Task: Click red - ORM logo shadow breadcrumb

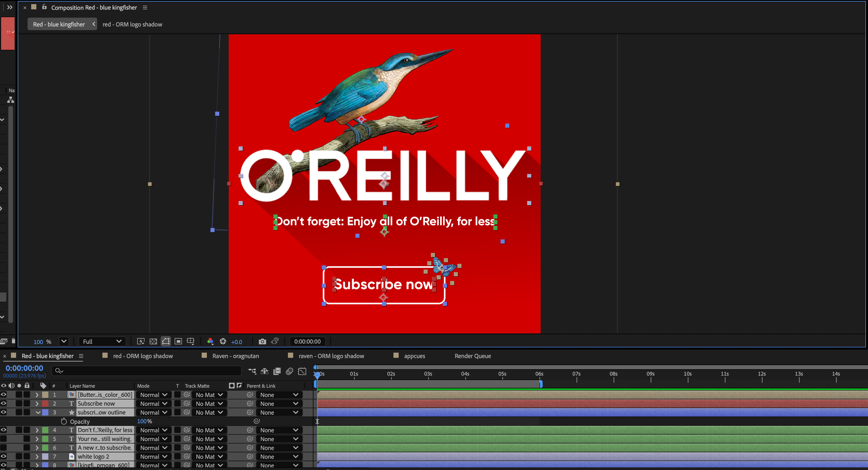Action: [132, 24]
